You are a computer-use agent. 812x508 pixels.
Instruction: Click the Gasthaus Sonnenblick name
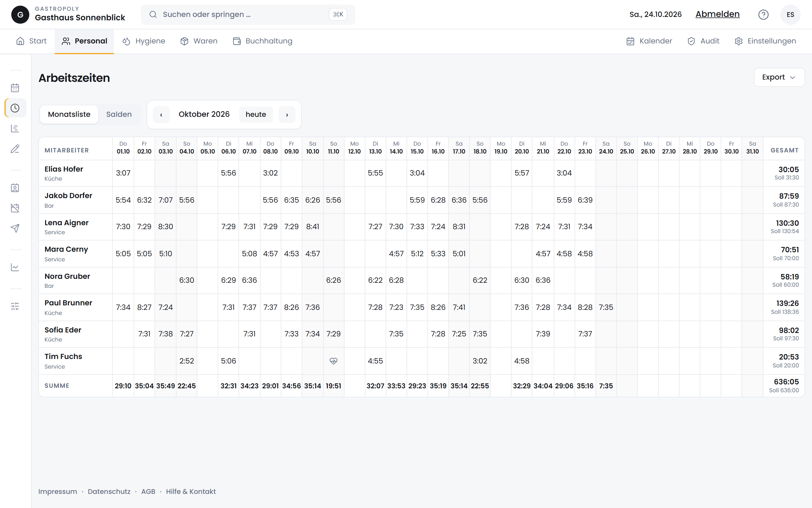point(80,17)
